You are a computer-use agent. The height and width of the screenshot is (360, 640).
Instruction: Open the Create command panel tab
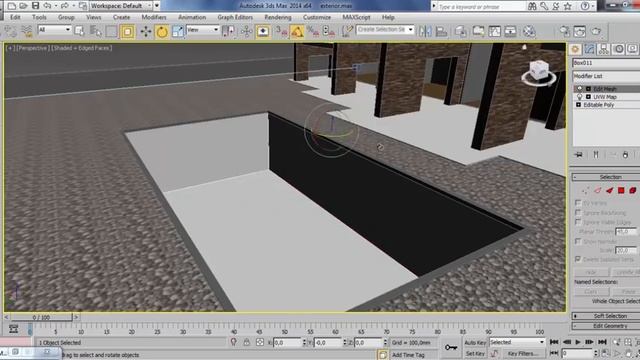pos(575,49)
